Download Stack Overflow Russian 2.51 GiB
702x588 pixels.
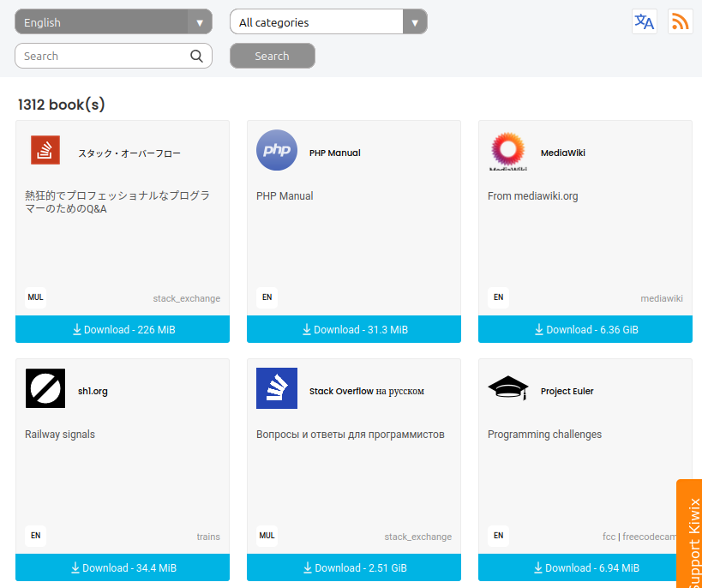point(354,567)
